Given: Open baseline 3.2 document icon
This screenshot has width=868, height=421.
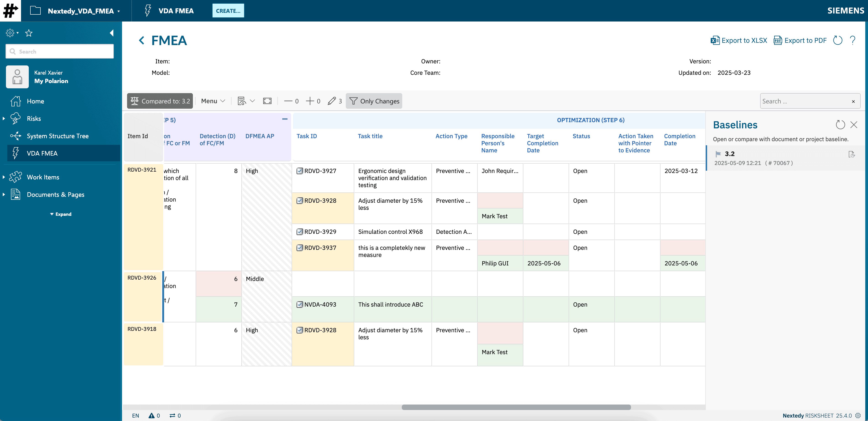Looking at the screenshot, I should (x=852, y=154).
